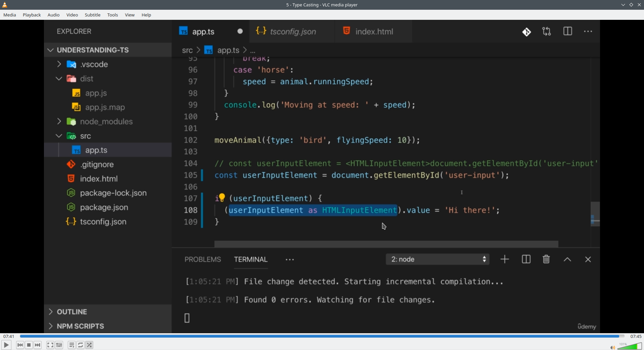
Task: Switch to the tsconfig.json editor tab
Action: pyautogui.click(x=292, y=32)
